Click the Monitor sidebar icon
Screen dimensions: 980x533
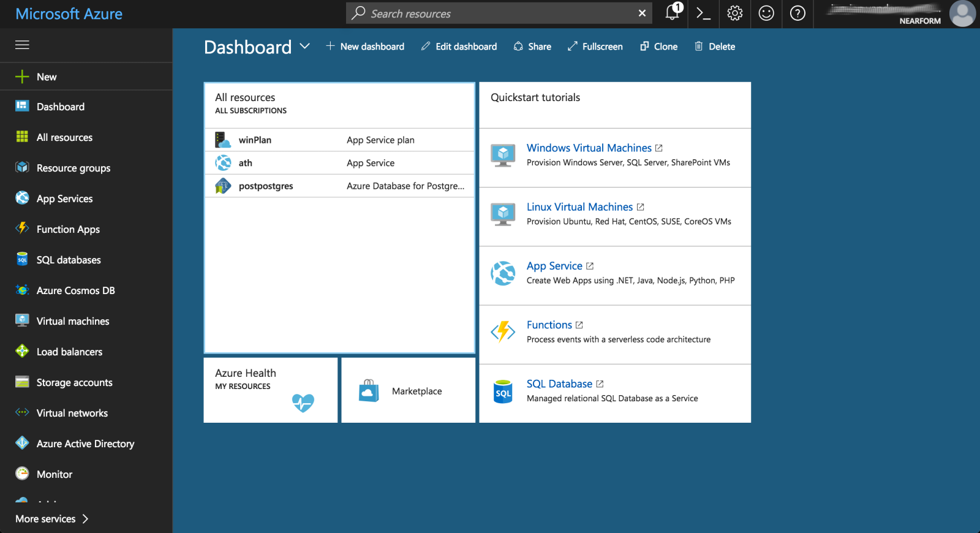22,474
